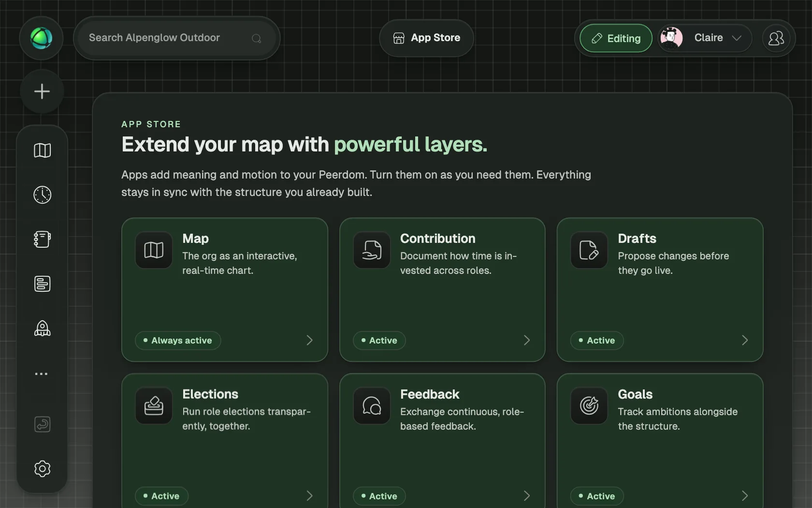This screenshot has height=508, width=812.
Task: Open the rocket icon in sidebar
Action: tap(42, 329)
